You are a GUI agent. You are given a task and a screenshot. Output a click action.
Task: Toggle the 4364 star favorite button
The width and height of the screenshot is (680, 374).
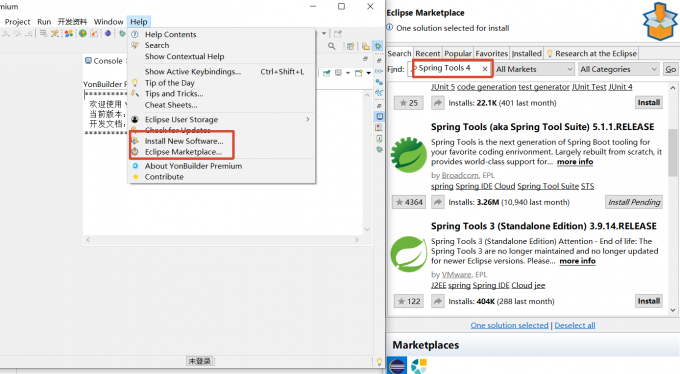point(409,202)
